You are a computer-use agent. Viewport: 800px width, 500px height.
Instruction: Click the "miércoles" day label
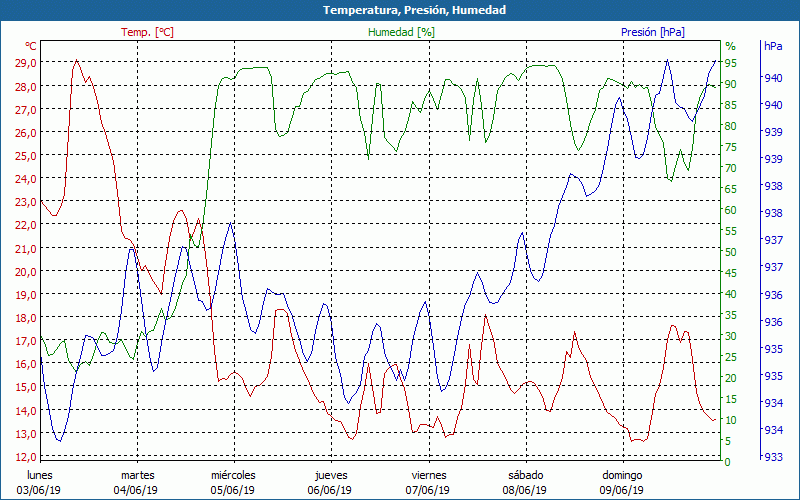tap(234, 475)
